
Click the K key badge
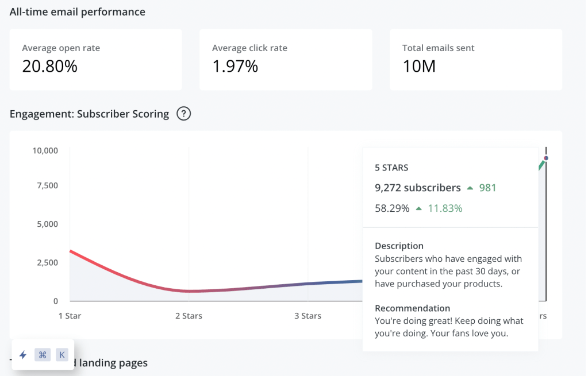coord(62,355)
